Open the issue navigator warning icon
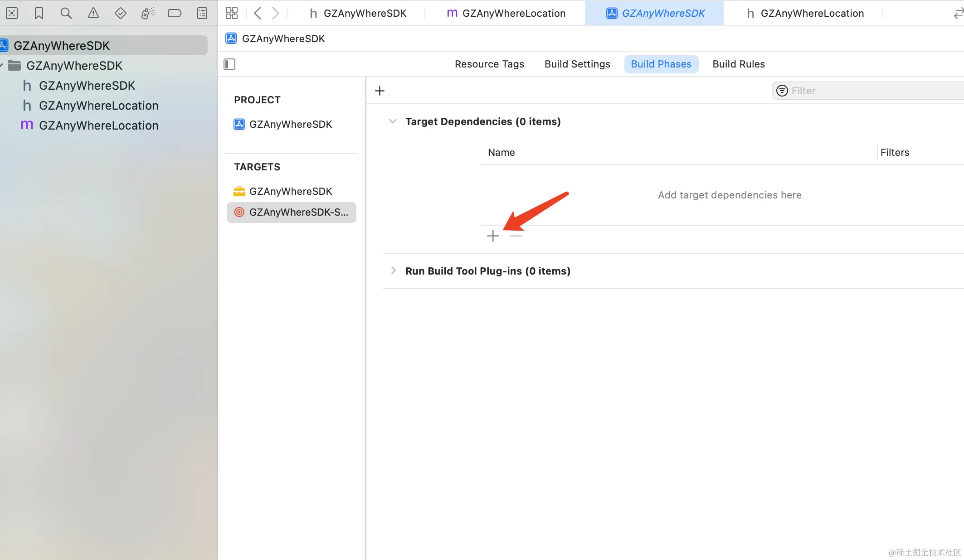Image resolution: width=964 pixels, height=560 pixels. pyautogui.click(x=93, y=13)
